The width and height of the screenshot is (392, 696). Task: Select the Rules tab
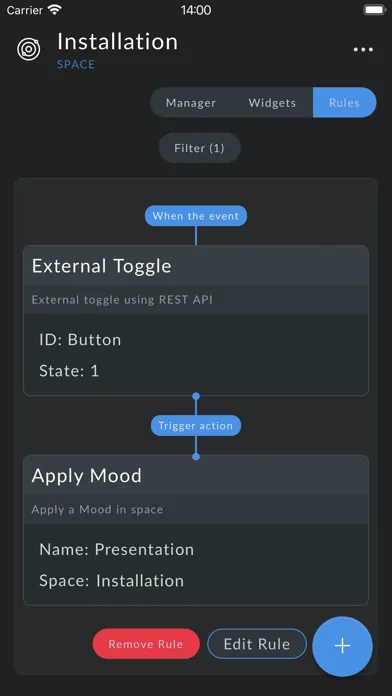click(344, 103)
